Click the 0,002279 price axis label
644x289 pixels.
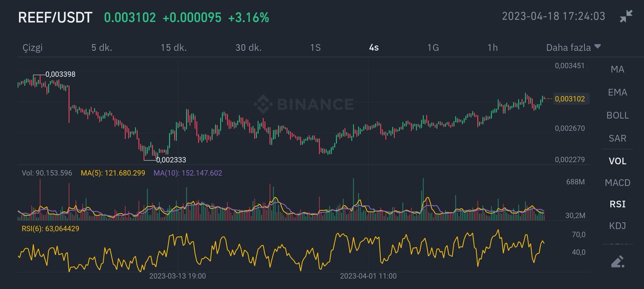(x=569, y=160)
